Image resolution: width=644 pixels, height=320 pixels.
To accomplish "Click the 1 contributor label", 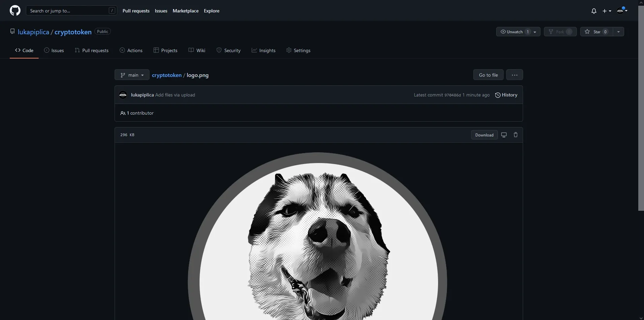I will click(x=137, y=113).
